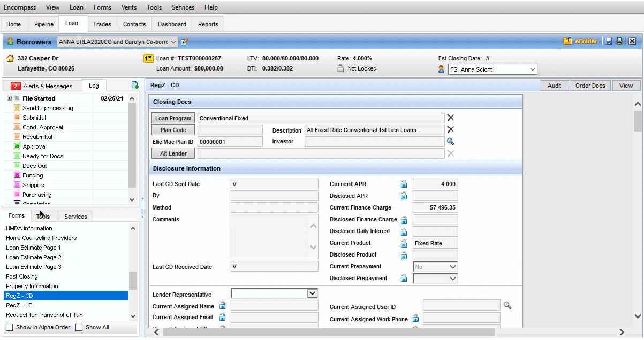
Task: Check the Show All checkbox
Action: [x=79, y=327]
